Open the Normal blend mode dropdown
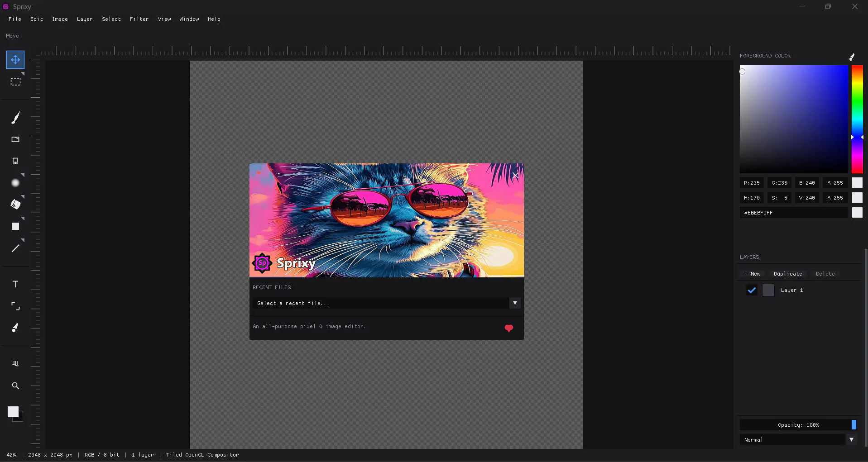This screenshot has height=462, width=868. coord(851,440)
